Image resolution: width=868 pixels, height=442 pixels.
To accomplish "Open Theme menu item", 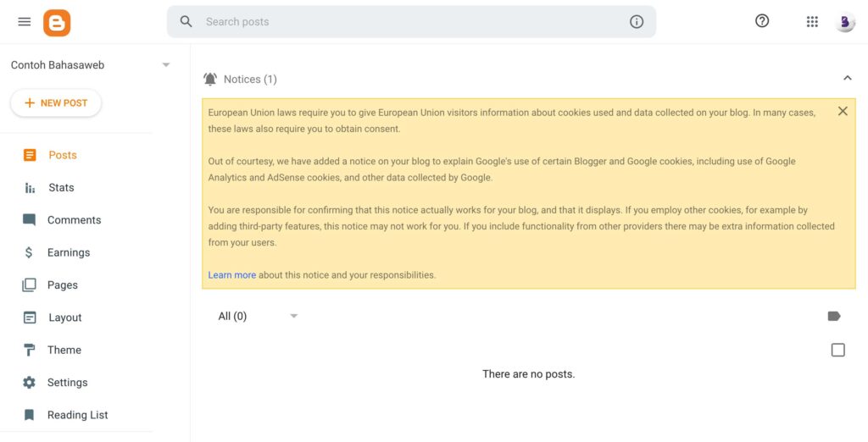I will pyautogui.click(x=64, y=350).
